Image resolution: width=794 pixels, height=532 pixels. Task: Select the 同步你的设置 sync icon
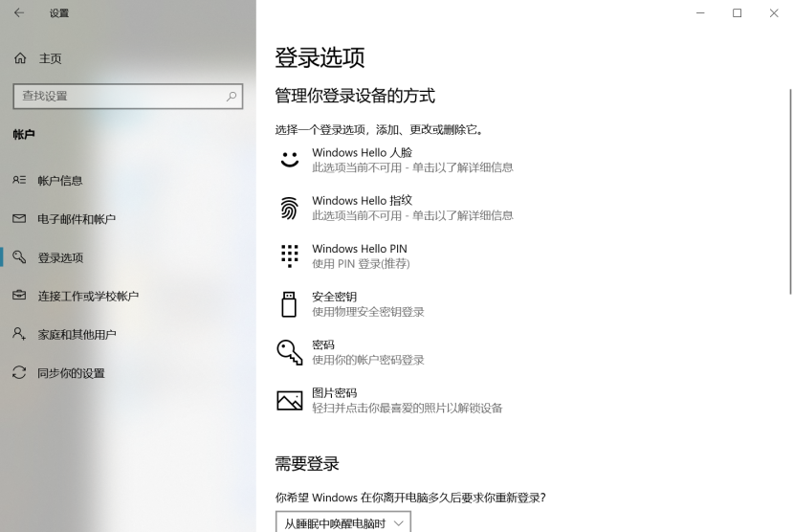19,372
